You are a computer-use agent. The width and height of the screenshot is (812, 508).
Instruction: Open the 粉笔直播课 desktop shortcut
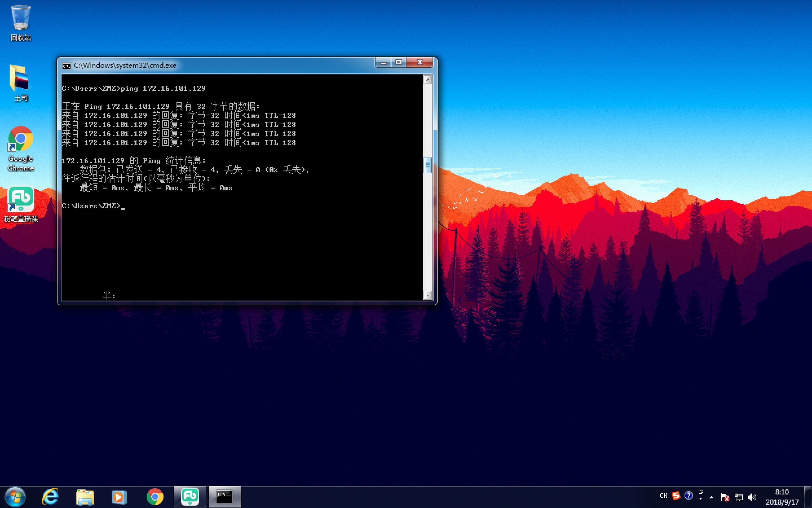click(x=21, y=204)
